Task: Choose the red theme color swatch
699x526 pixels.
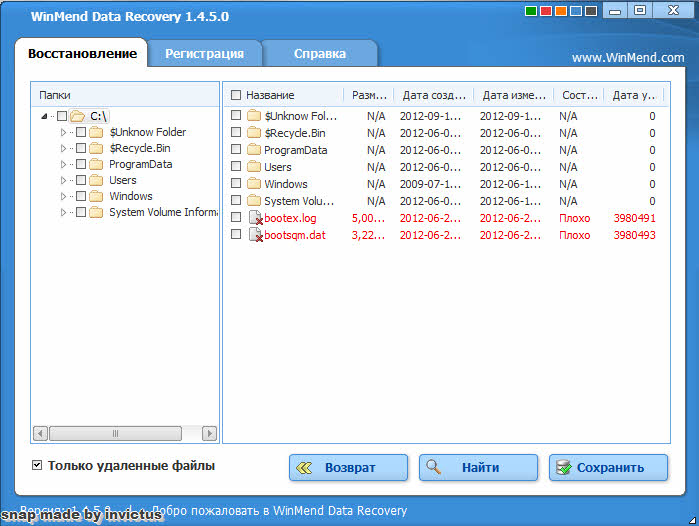Action: coord(546,11)
